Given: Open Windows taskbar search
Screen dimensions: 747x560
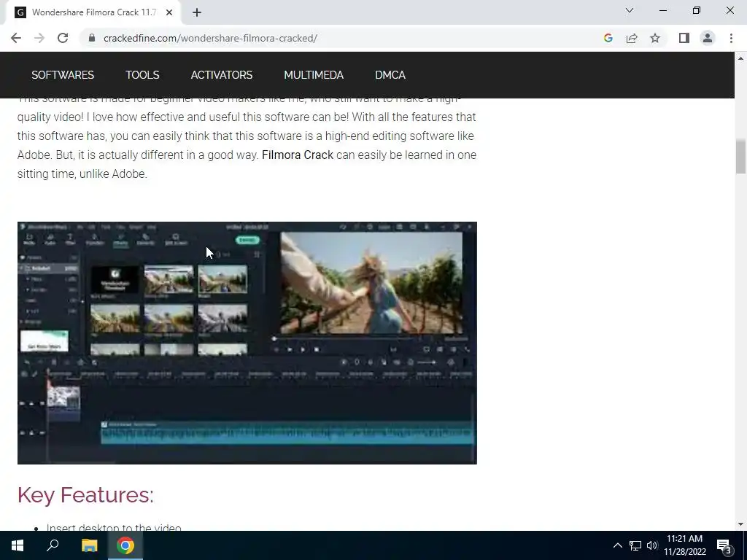Looking at the screenshot, I should click(x=53, y=545).
